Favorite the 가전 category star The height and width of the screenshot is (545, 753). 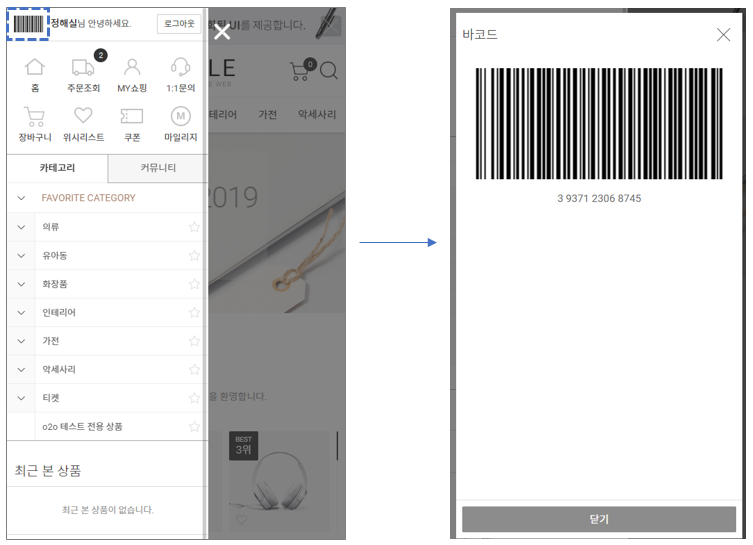tap(194, 341)
